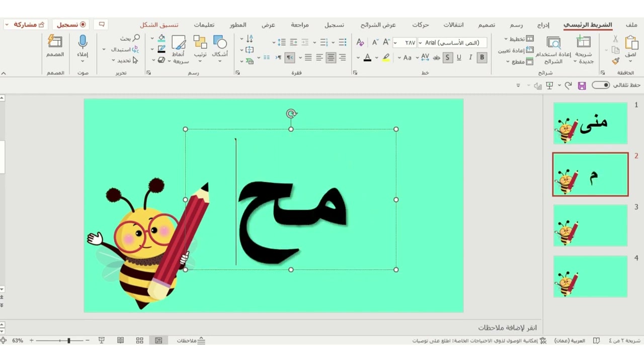Image resolution: width=644 pixels, height=362 pixels.
Task: Switch to the Transitions (انتقالات) tab
Action: pyautogui.click(x=453, y=25)
